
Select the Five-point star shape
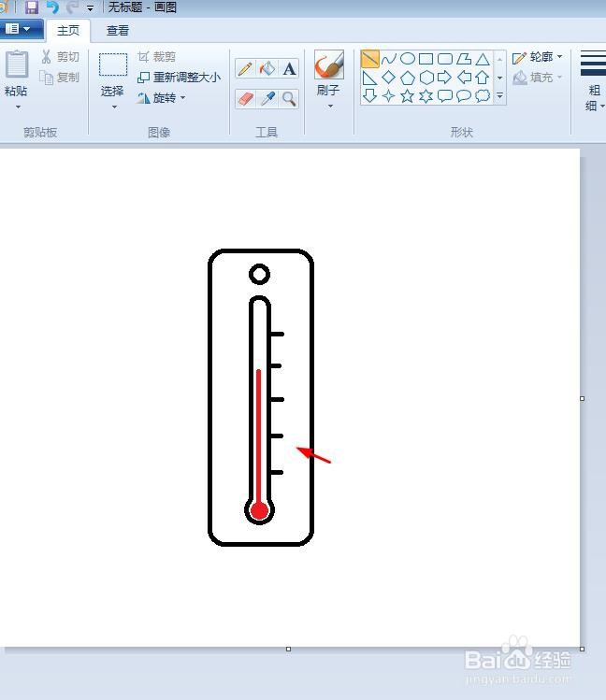pos(408,96)
